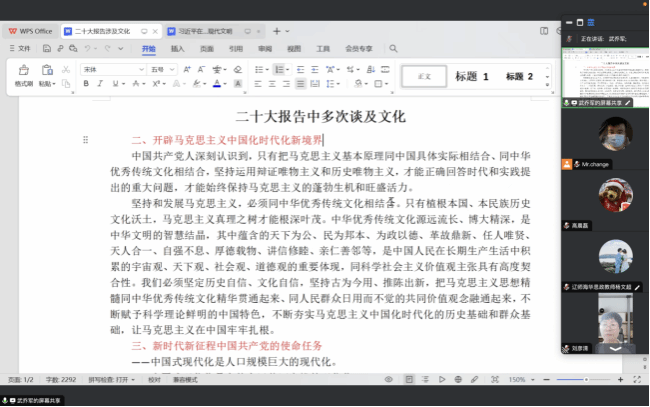Open the font size dropdown (五号)

(162, 69)
